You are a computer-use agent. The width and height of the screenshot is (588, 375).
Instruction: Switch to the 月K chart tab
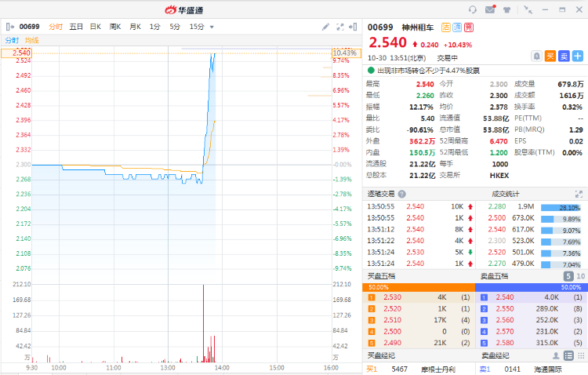[135, 27]
